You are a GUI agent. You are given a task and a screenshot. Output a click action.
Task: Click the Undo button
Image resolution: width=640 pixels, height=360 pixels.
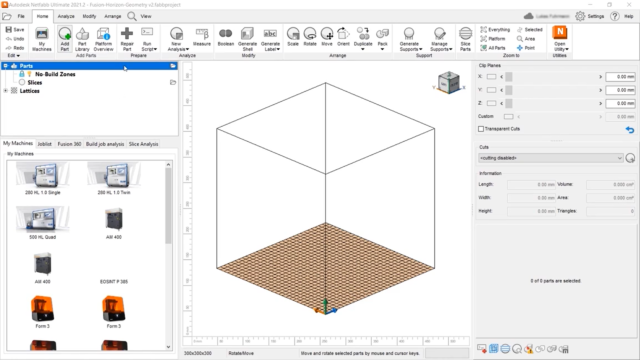pos(15,39)
